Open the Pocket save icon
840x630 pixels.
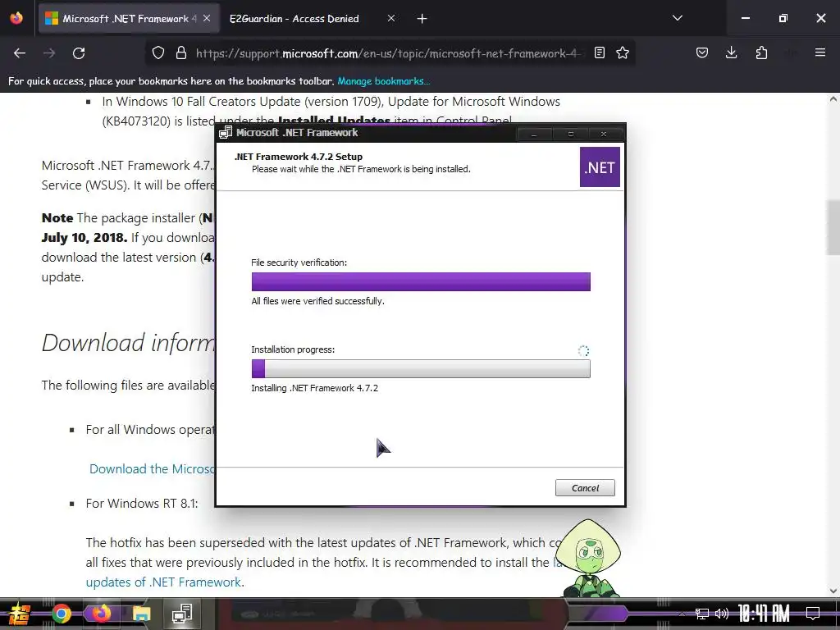click(x=702, y=52)
